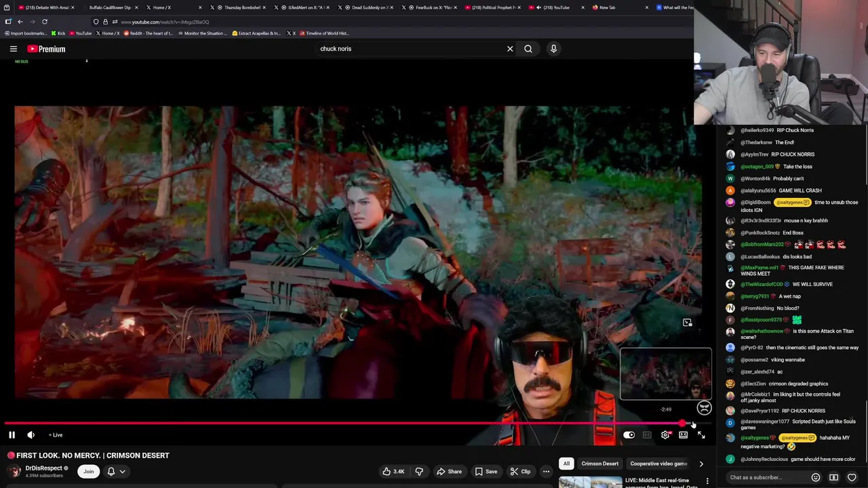868x488 pixels.
Task: Open the Timeline of World Hist bookmark
Action: coord(324,33)
